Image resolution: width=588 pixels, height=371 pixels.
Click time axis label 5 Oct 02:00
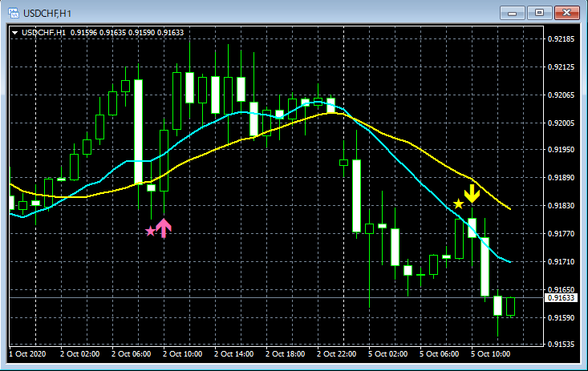coord(388,353)
